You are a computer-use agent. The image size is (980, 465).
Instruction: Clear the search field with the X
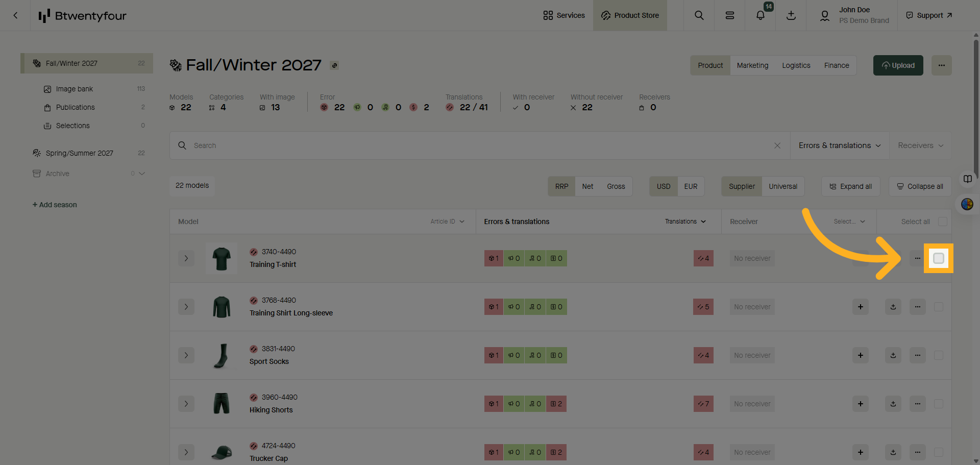pyautogui.click(x=777, y=145)
